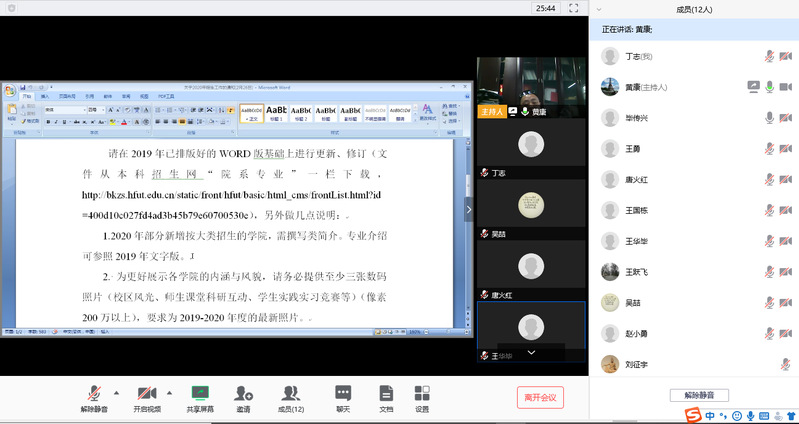
Task: Toggle the microphone icon in 丁志's member row
Action: click(769, 57)
